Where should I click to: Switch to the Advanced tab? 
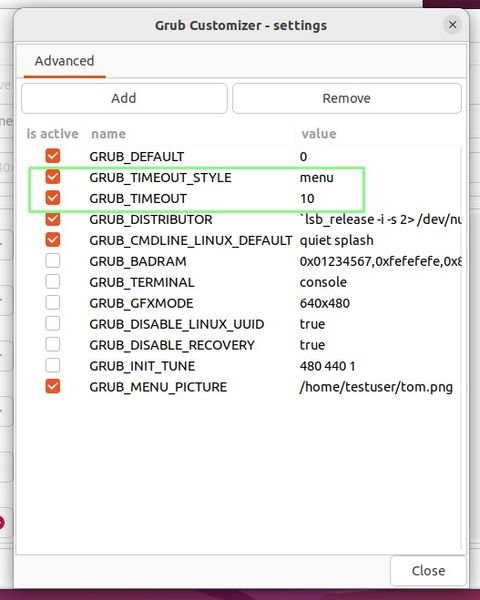[64, 61]
